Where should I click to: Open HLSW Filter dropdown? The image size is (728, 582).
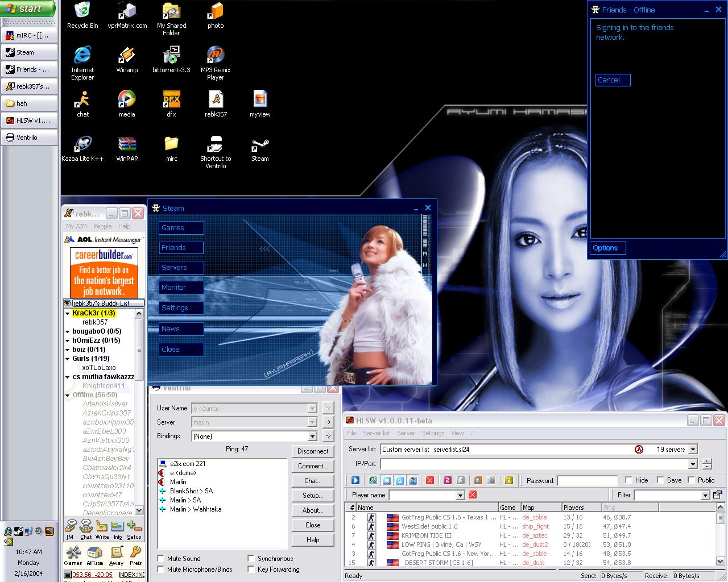tap(705, 495)
